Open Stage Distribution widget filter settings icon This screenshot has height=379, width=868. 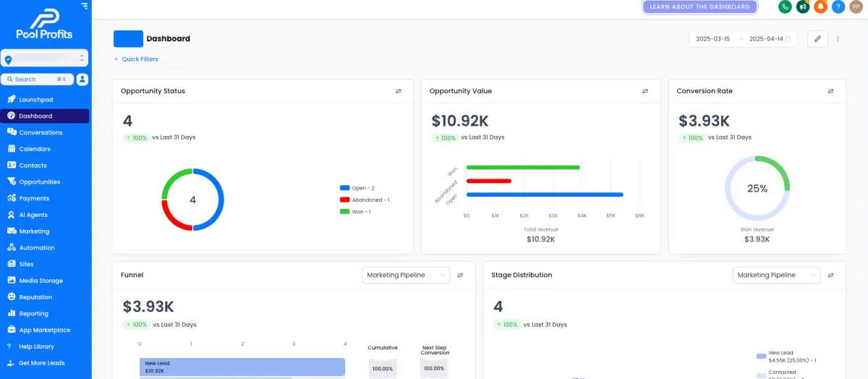point(831,275)
